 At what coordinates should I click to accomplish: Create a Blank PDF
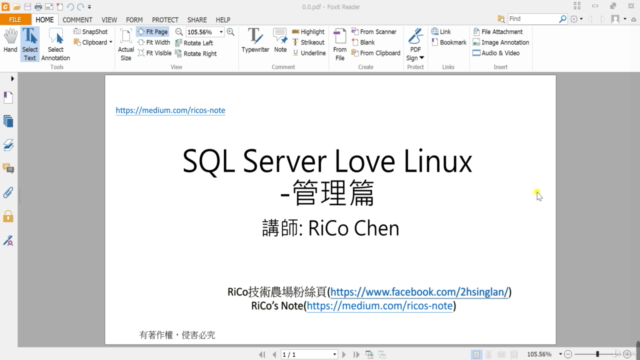(x=363, y=42)
